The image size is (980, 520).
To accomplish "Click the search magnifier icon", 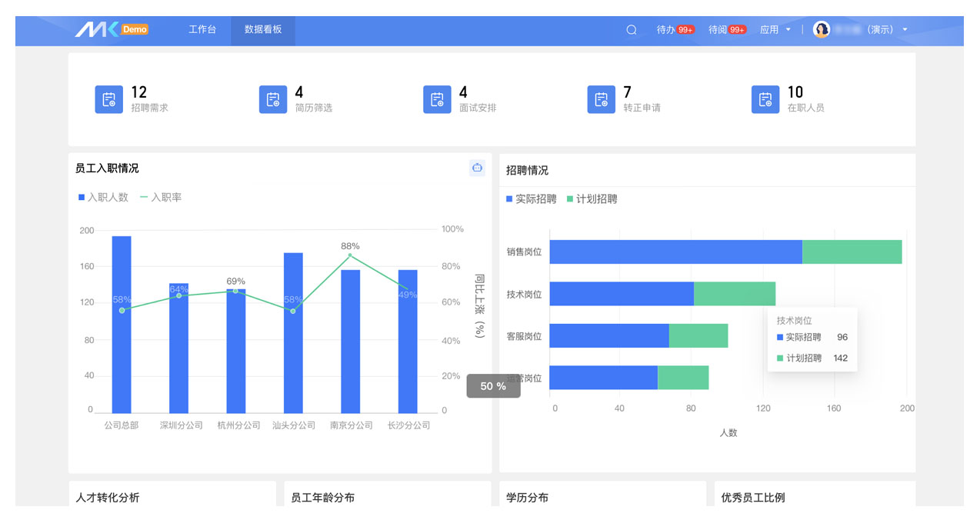I will pyautogui.click(x=632, y=30).
